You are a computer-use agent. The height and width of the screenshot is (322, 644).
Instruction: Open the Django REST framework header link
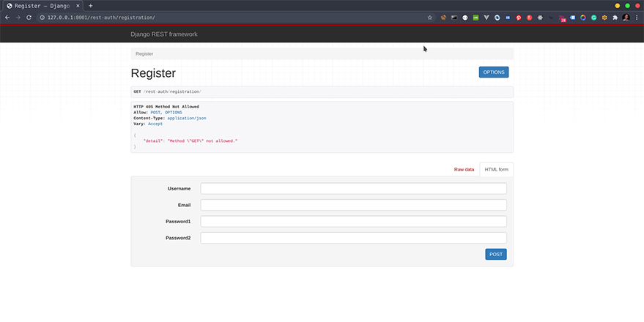(164, 34)
